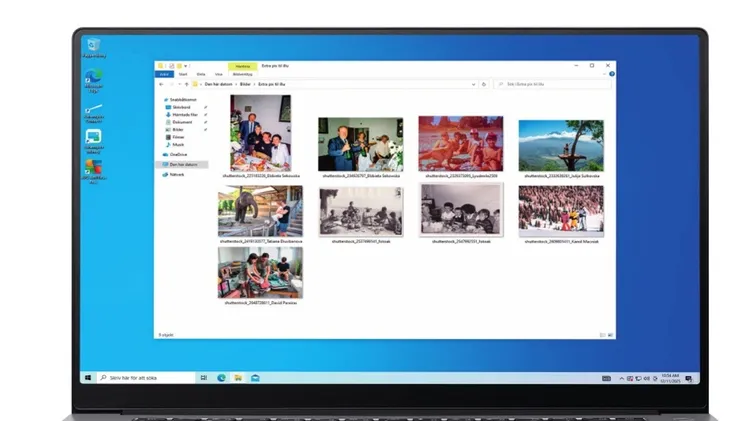Open the quick access toolbar dropdown arrow
Image resolution: width=750 pixels, height=421 pixels.
187,66
